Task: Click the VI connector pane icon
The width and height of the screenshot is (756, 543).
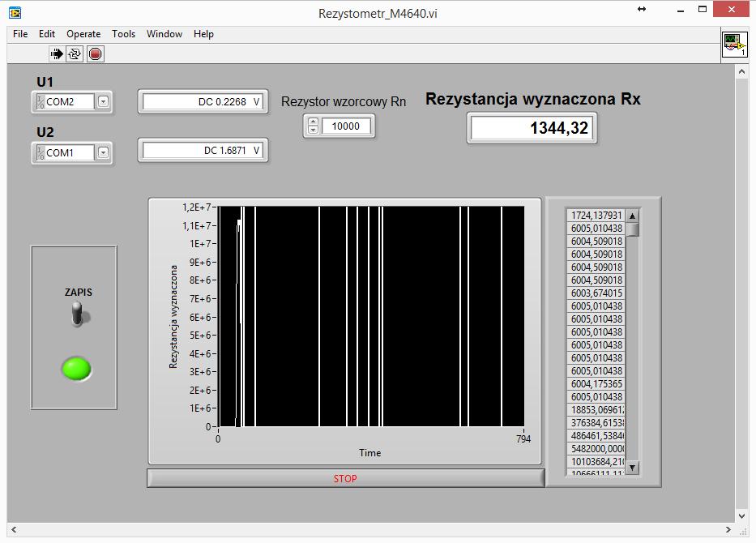Action: click(734, 45)
